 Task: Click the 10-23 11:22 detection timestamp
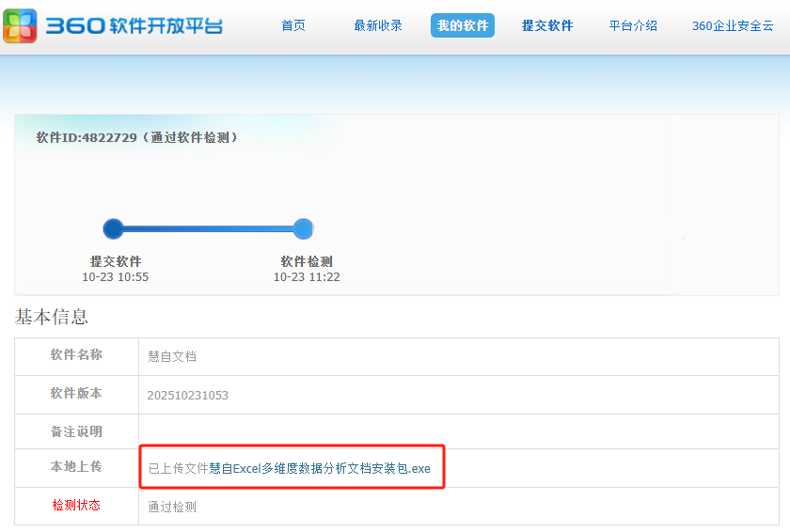coord(307,277)
